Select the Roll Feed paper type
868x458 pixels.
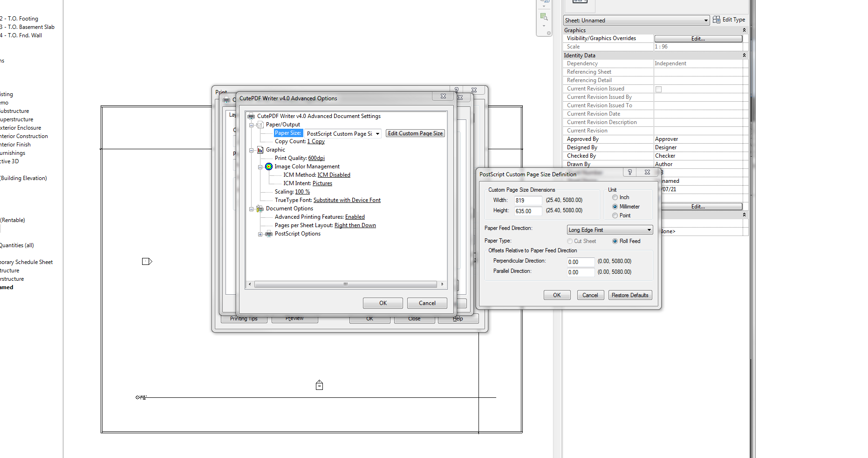pyautogui.click(x=615, y=241)
